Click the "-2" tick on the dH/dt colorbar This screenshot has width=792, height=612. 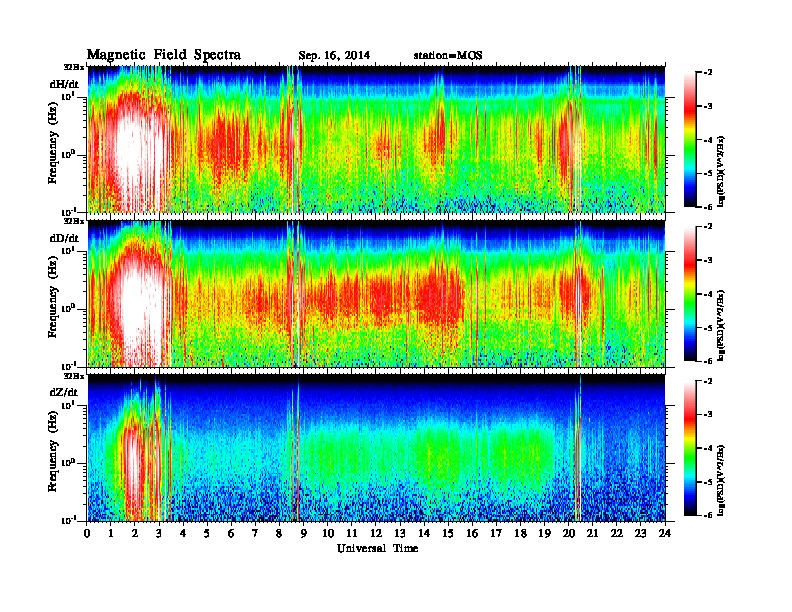click(708, 73)
